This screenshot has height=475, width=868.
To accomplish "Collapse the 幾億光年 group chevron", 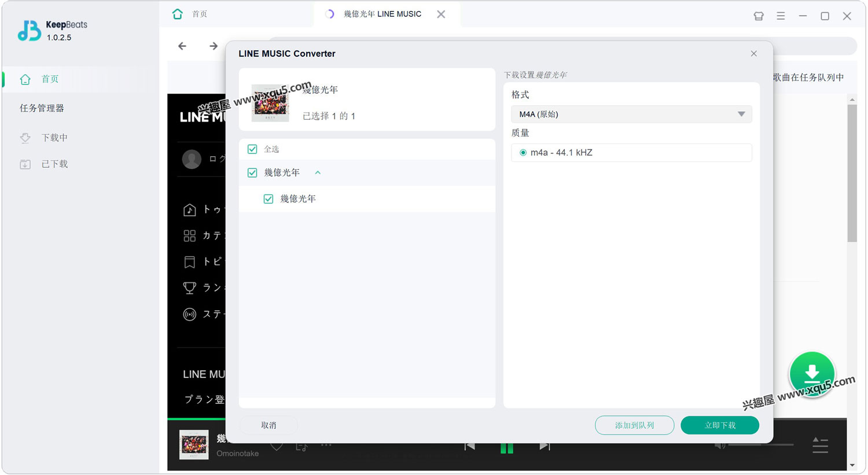I will [x=318, y=172].
